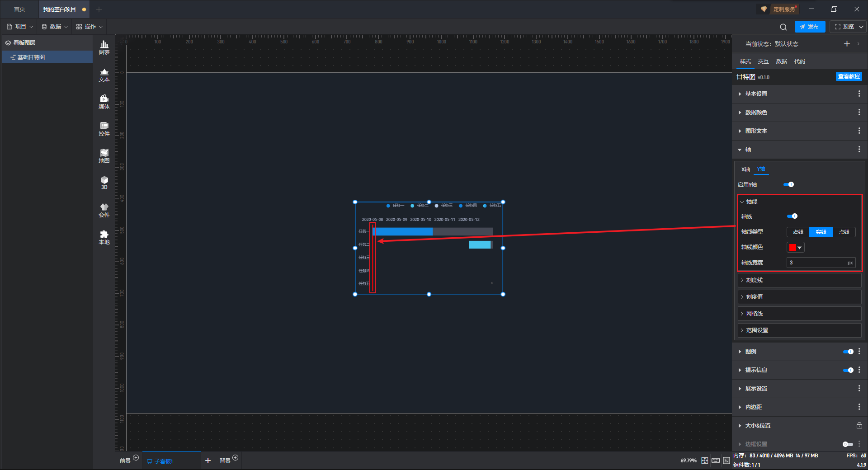Image resolution: width=868 pixels, height=470 pixels.
Task: Open the 预览 preview dropdown arrow
Action: coord(861,27)
